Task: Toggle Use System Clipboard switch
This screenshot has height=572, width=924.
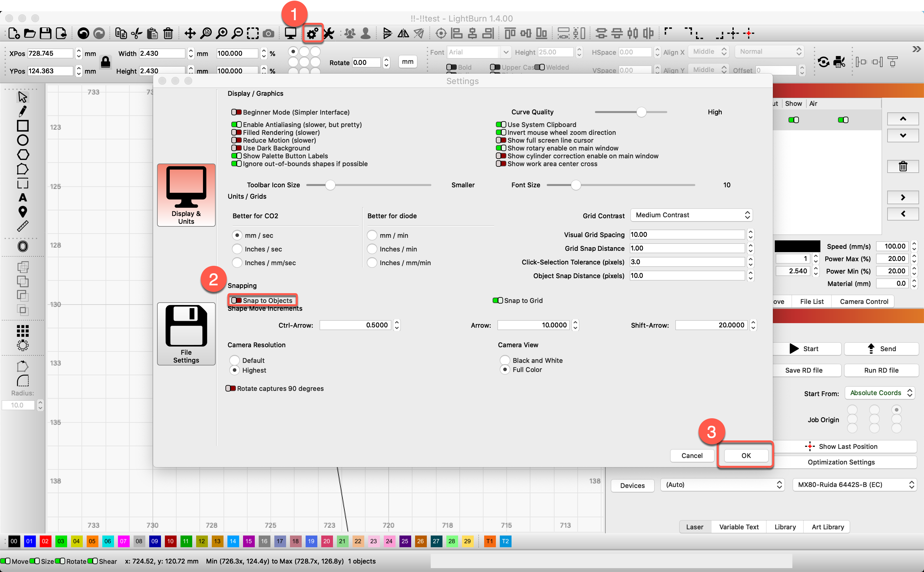Action: 501,124
